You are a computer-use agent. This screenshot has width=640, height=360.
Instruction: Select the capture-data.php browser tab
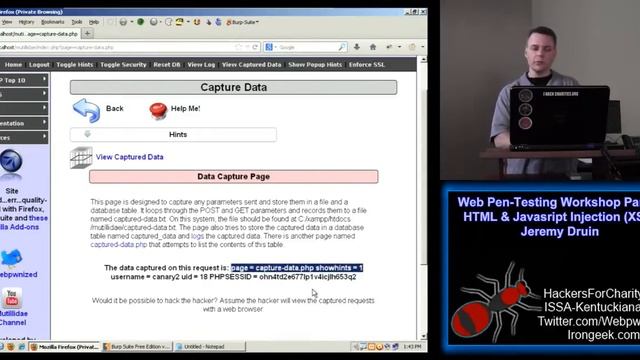click(x=40, y=34)
